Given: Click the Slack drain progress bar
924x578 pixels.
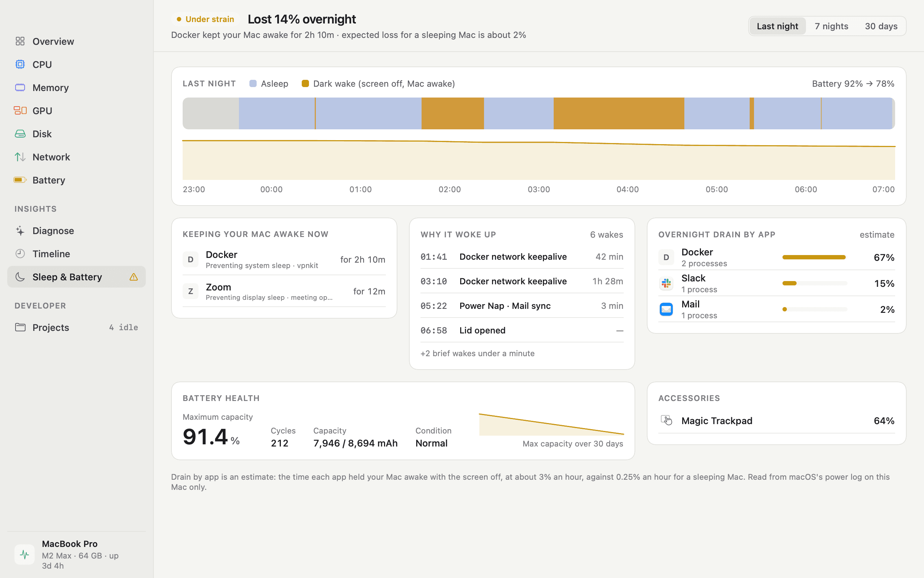Looking at the screenshot, I should 814,283.
